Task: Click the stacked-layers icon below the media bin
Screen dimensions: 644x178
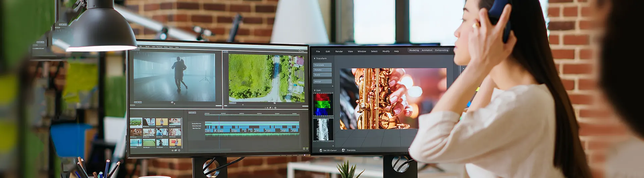Action: pos(176,150)
